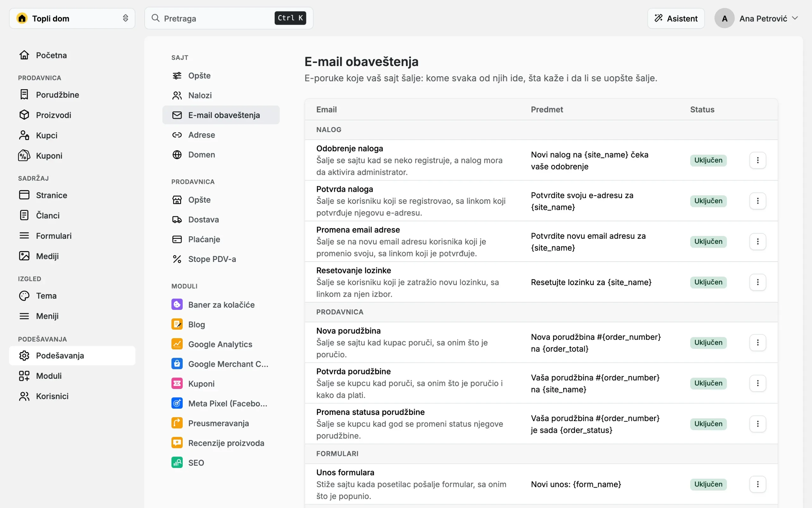This screenshot has width=812, height=508.
Task: Click the Google Merchant Center bag icon
Action: (177, 364)
